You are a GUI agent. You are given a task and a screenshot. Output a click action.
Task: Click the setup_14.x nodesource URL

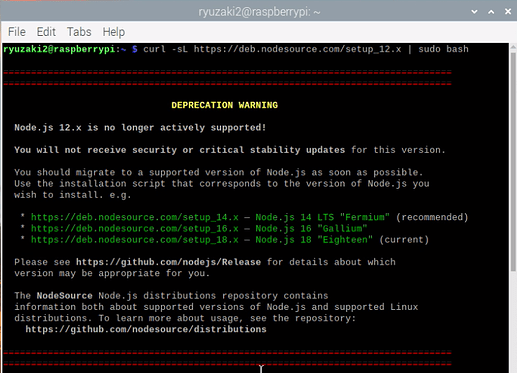click(x=135, y=217)
